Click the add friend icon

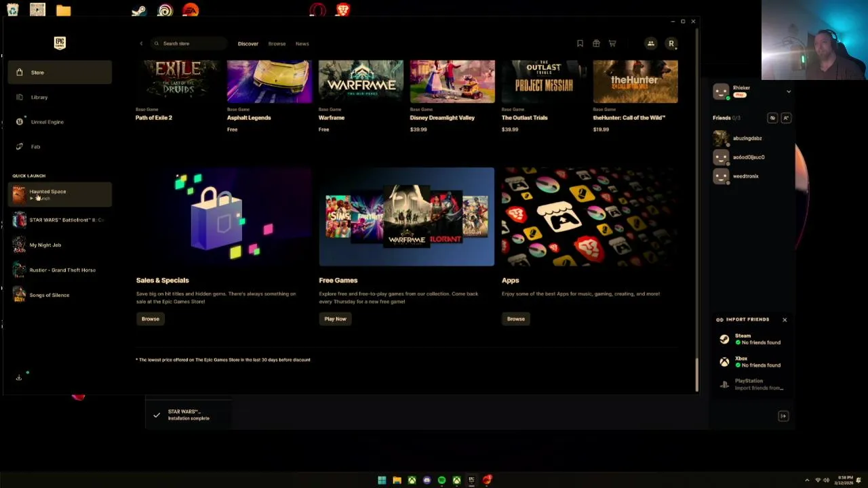(786, 118)
